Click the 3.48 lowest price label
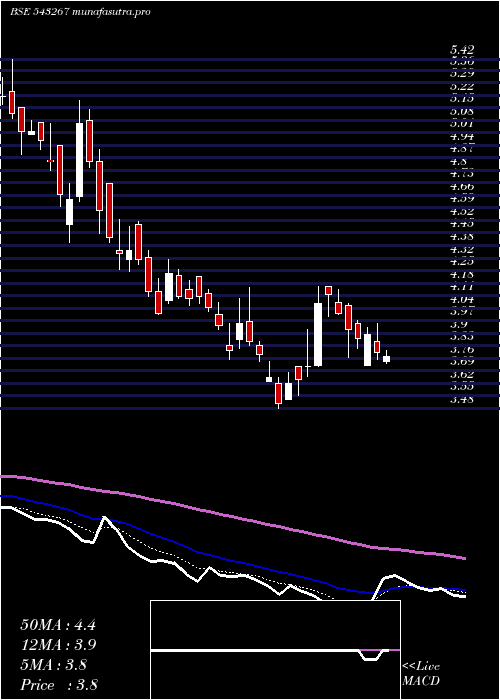 462,400
